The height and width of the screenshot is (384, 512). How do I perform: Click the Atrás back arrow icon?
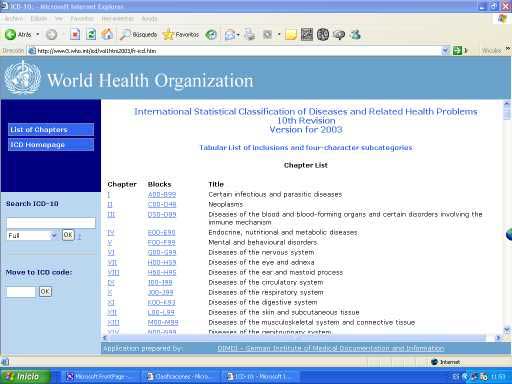tap(10, 34)
